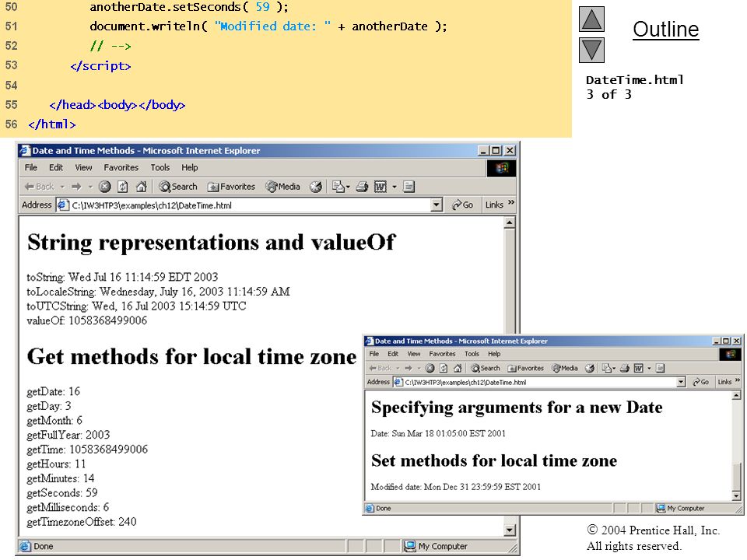Open Help menu in the large IE window
Viewport: 747px width, 560px height.
[190, 168]
